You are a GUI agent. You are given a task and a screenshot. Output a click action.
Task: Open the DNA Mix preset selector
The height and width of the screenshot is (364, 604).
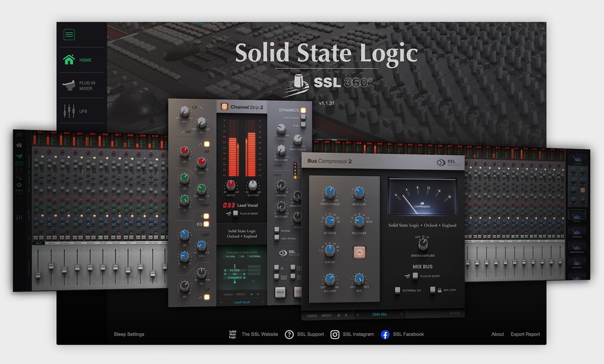tap(379, 315)
